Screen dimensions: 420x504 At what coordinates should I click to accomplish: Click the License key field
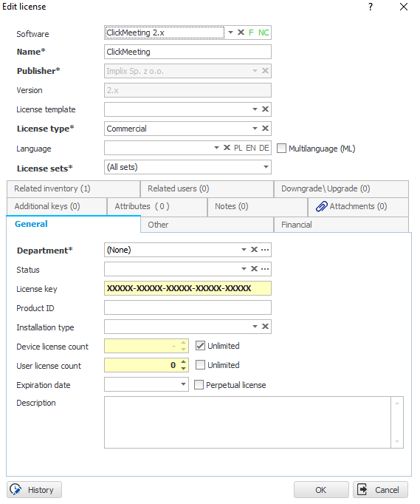pos(187,288)
